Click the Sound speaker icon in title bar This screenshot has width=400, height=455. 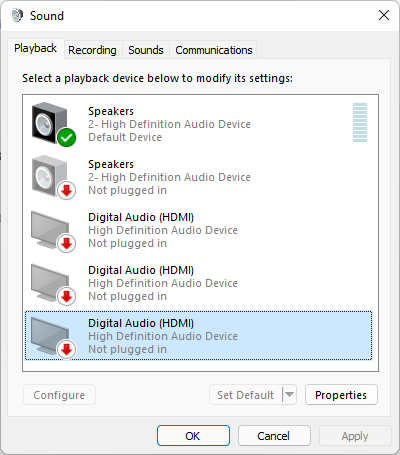tap(17, 15)
